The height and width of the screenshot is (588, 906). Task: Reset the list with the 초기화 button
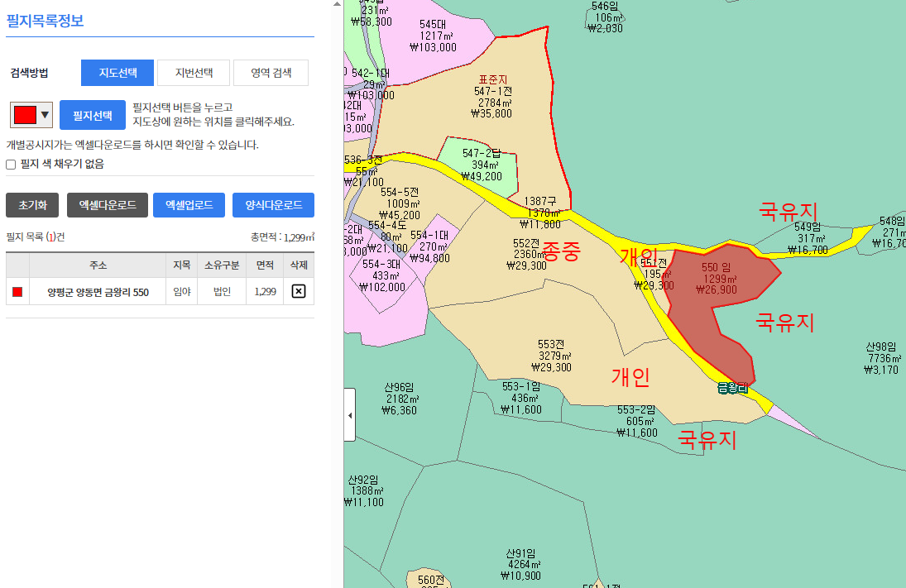click(x=33, y=205)
